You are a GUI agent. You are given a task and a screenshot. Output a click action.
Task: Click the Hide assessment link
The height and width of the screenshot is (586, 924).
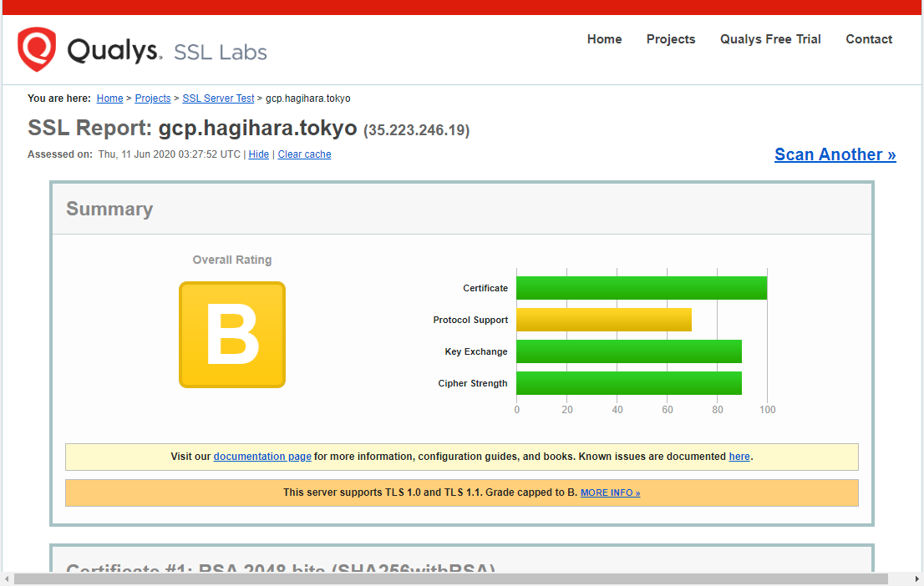click(259, 154)
